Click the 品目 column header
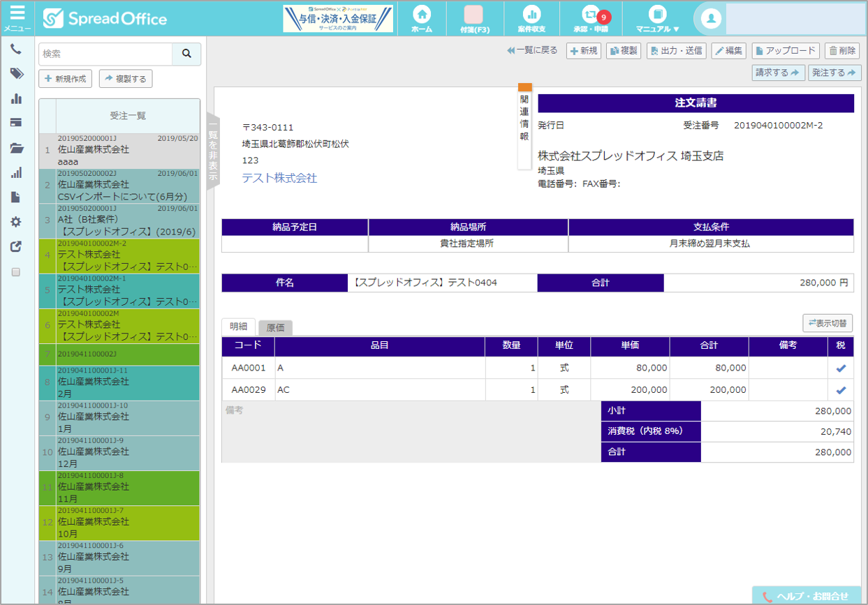This screenshot has width=868, height=605. click(x=379, y=345)
